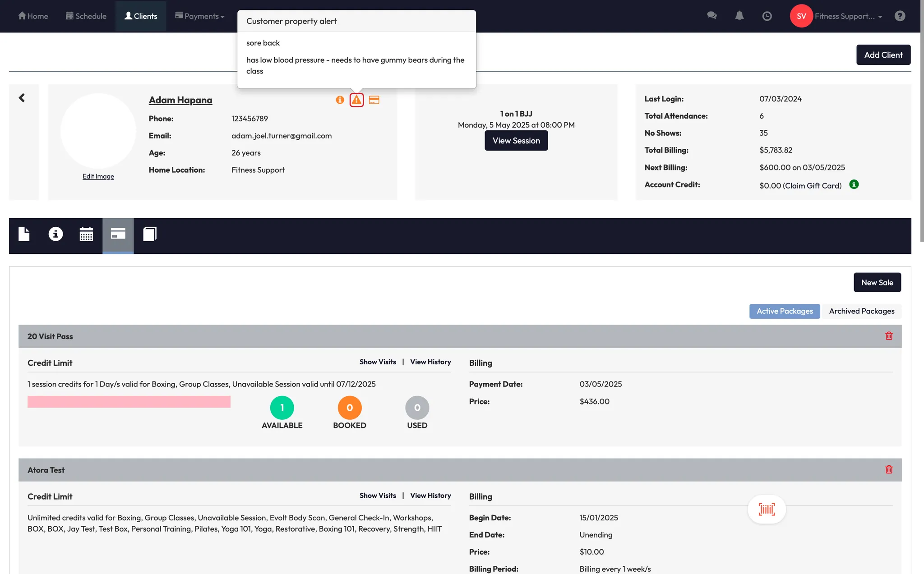Delete the 20 Visit Pass package
The width and height of the screenshot is (924, 574).
[x=889, y=336]
